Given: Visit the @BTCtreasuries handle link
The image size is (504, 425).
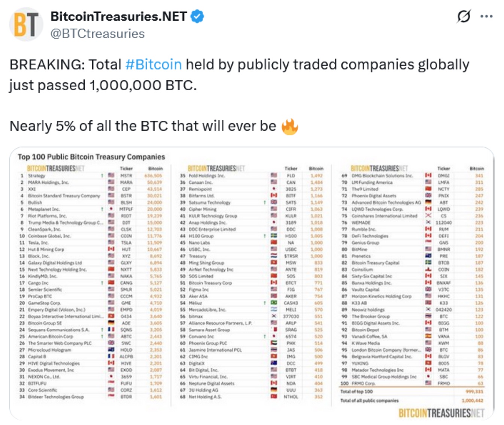Looking at the screenshot, I should 98,34.
